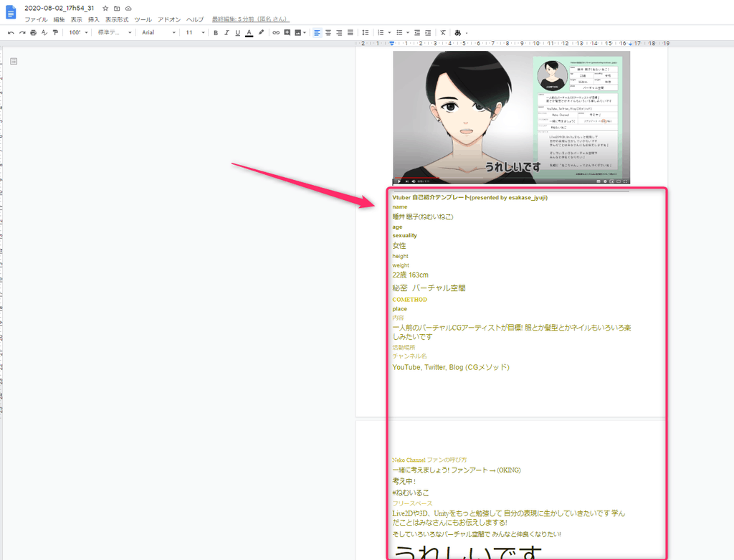Click the Vtuber 自己紹介テンプレート heading text
734x560 pixels.
click(x=470, y=198)
